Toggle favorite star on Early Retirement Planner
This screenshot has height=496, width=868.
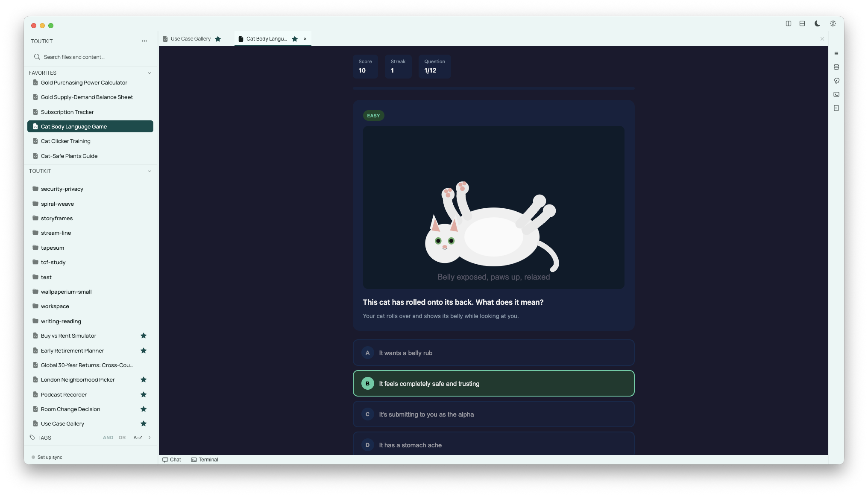144,350
